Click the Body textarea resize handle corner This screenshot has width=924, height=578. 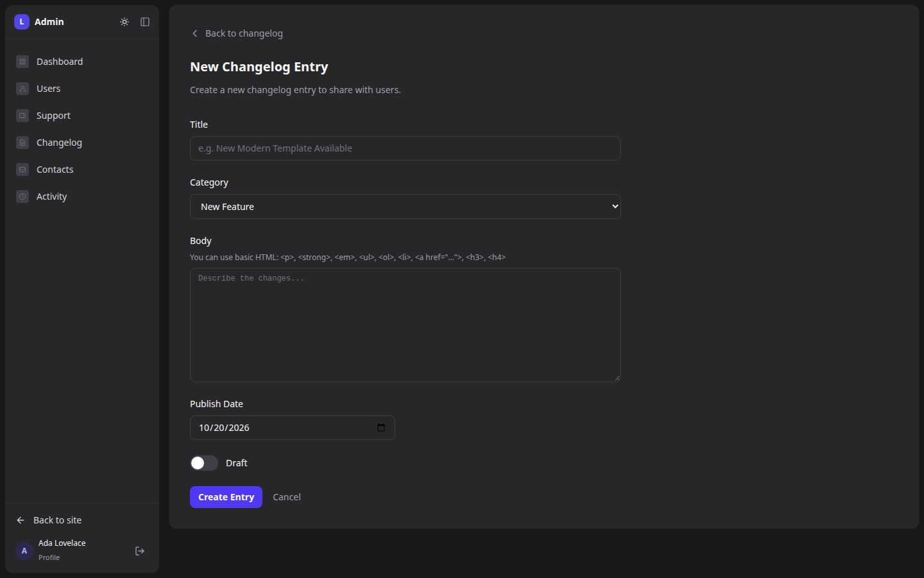click(617, 378)
